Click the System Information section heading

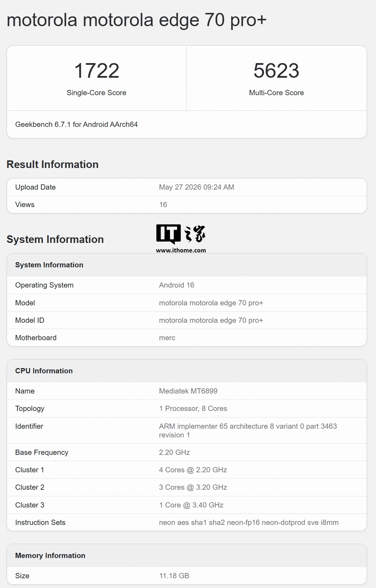pyautogui.click(x=55, y=239)
